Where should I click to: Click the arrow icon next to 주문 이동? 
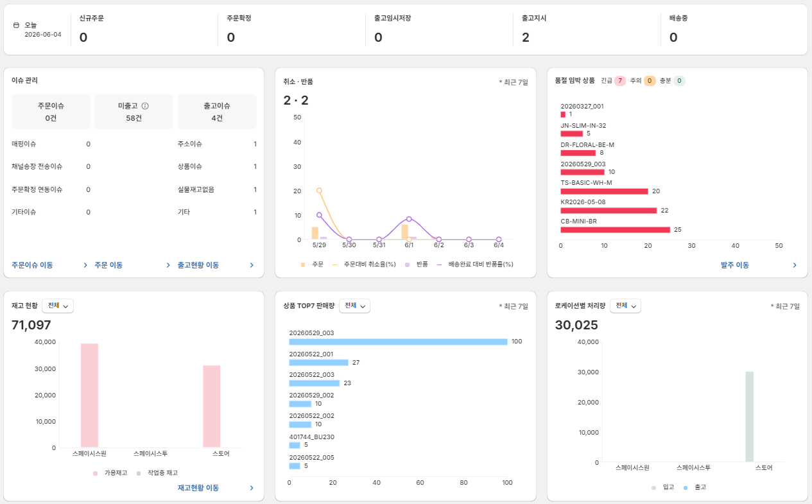(x=168, y=265)
